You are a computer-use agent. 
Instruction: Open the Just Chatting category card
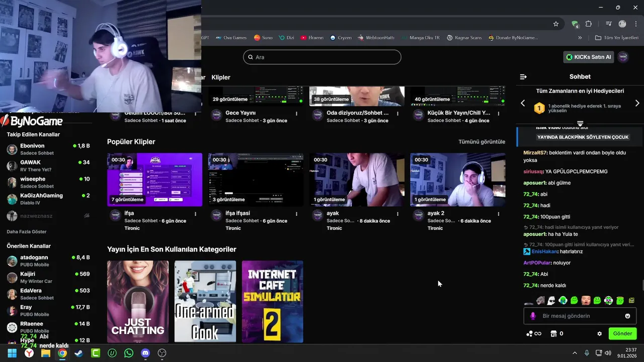(138, 301)
